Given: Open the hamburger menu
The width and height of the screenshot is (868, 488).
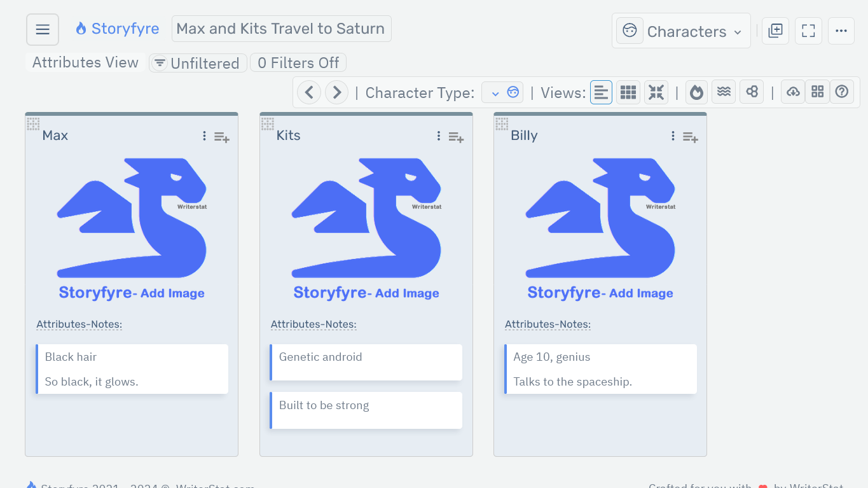Looking at the screenshot, I should click(43, 30).
